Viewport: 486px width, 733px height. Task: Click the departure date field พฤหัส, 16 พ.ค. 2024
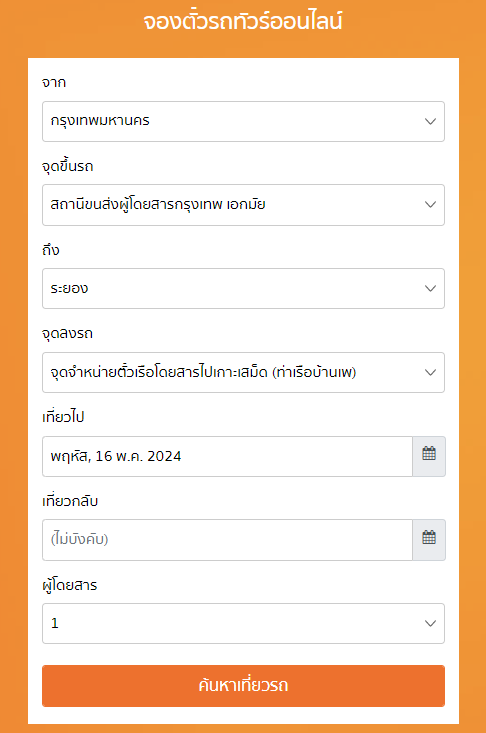(227, 456)
